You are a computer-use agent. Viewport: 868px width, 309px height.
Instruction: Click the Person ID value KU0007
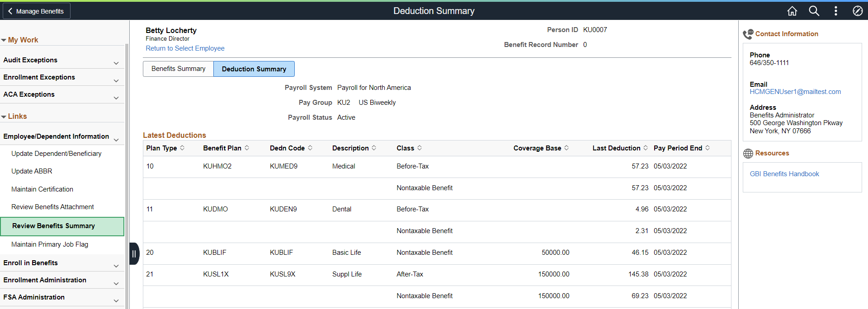(595, 30)
